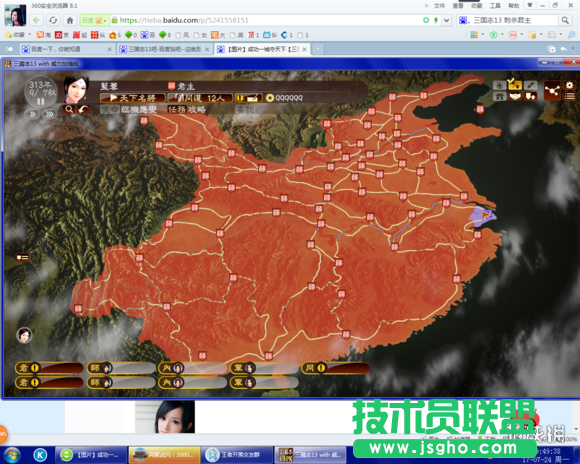Screen dimensions: 580x464
Task: Click the lower 軍 command bar portrait
Action: 249,382
